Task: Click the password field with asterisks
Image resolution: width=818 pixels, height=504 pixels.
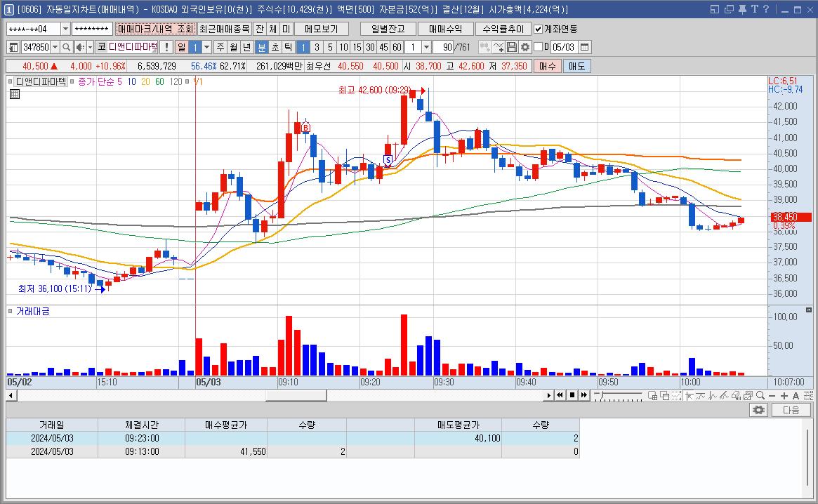Action: click(92, 29)
